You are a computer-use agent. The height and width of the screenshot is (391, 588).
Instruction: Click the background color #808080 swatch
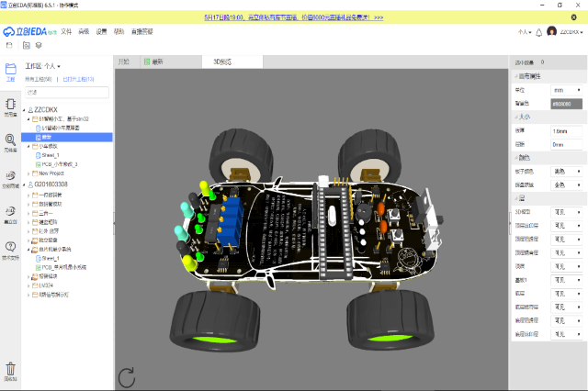(x=566, y=104)
